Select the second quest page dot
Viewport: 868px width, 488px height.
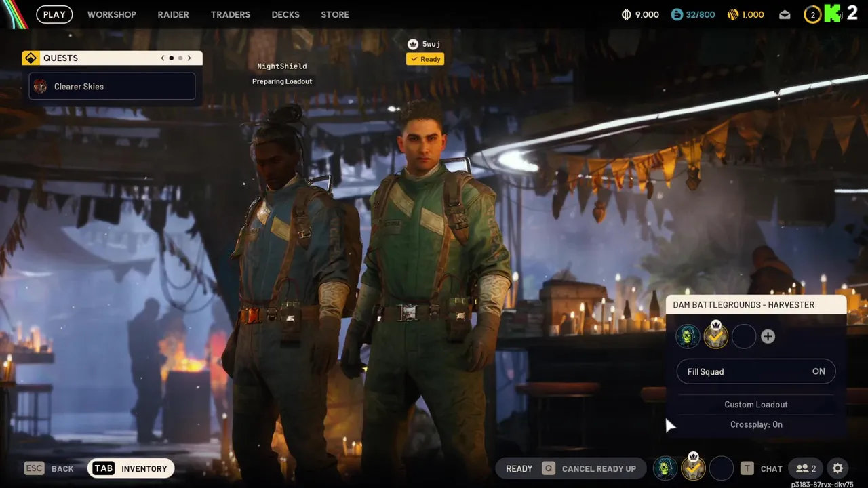tap(180, 58)
